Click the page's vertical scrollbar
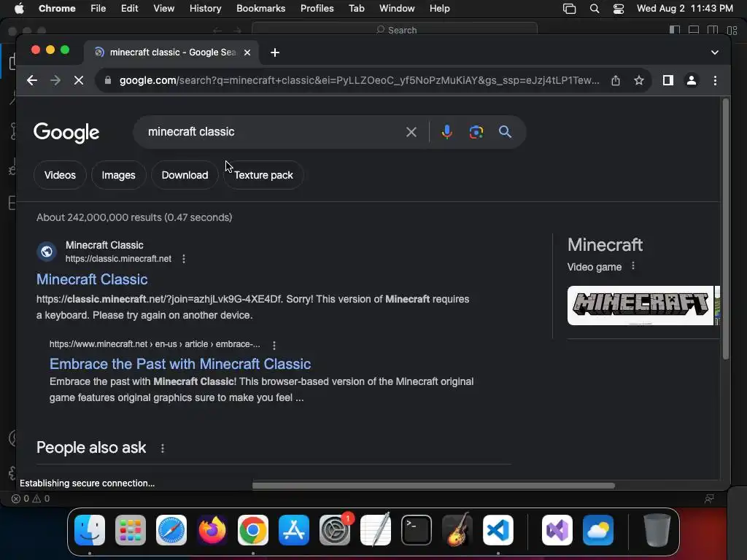This screenshot has height=560, width=747. click(x=726, y=228)
